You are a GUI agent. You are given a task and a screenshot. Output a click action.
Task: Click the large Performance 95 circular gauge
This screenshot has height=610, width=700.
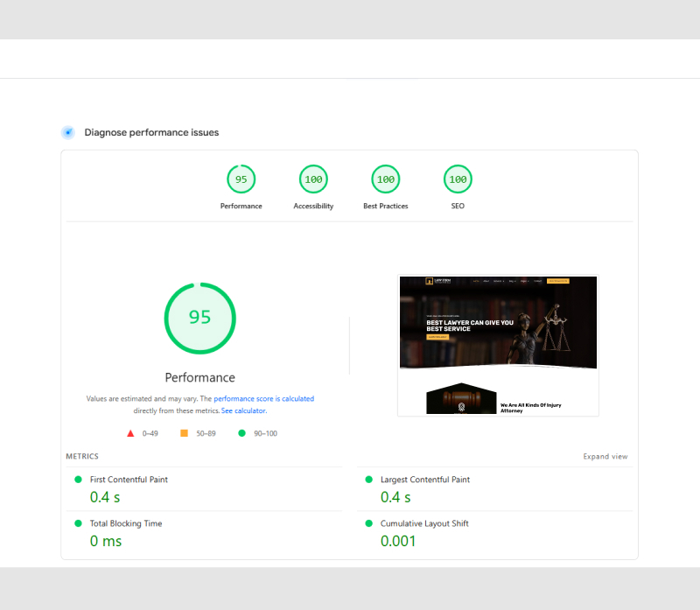pos(199,318)
